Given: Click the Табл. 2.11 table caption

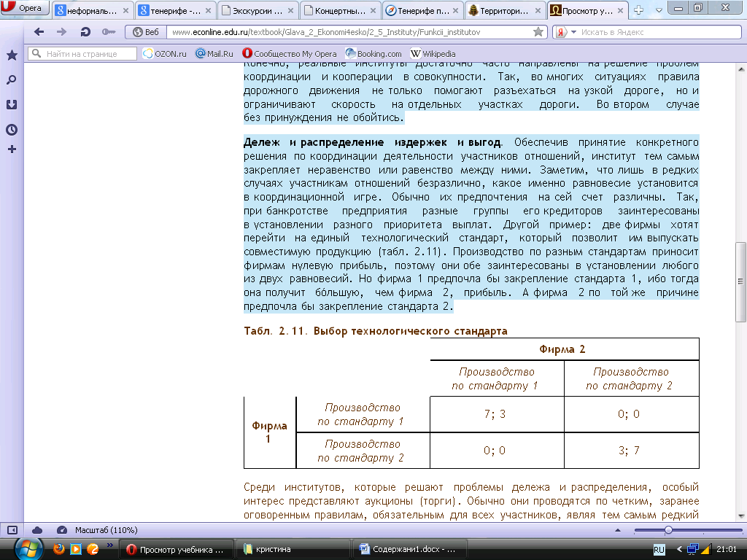Looking at the screenshot, I should click(376, 331).
